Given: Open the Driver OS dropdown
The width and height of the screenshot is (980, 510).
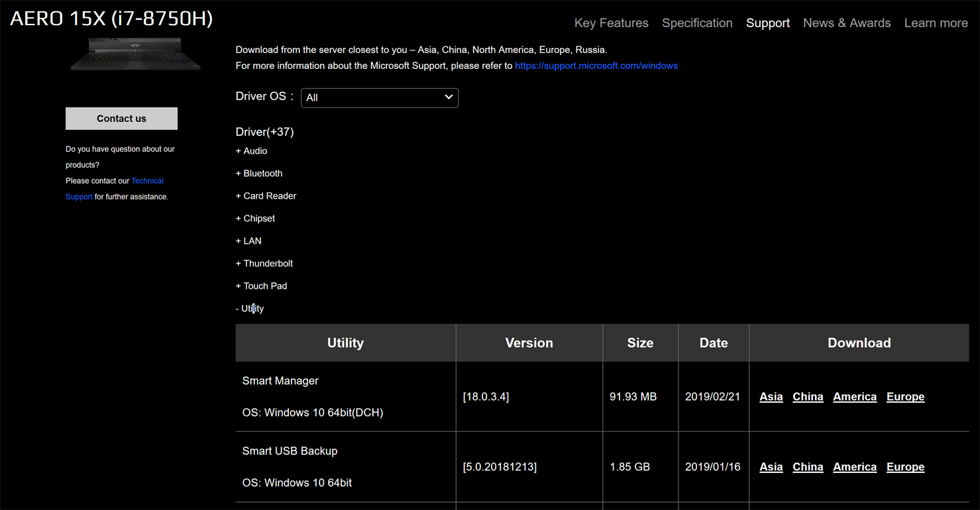Looking at the screenshot, I should coord(380,97).
